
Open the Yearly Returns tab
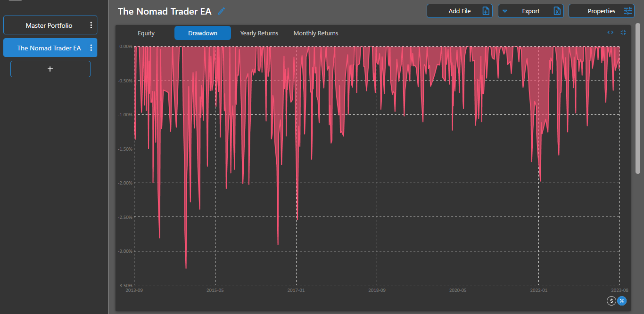point(259,33)
